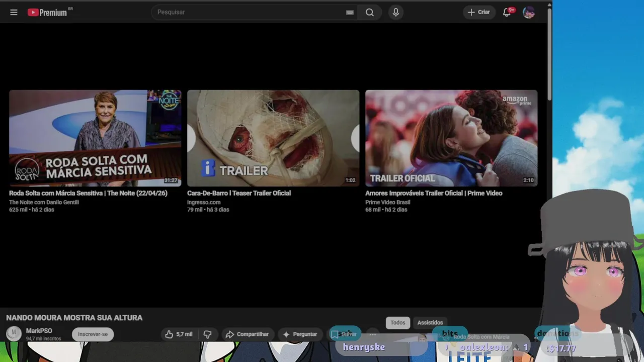Image resolution: width=644 pixels, height=362 pixels.
Task: Click title 'Roda Solta com Márcia Sensitiva | The Noite'
Action: point(88,193)
